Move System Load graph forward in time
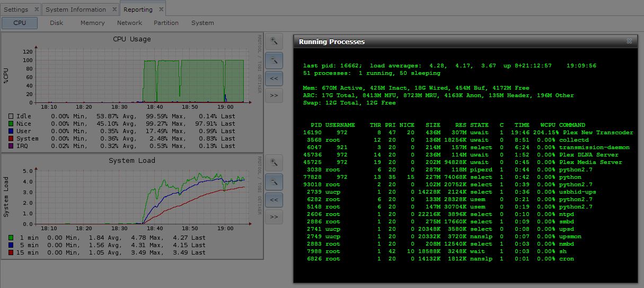This screenshot has width=644, height=288. coord(274,217)
